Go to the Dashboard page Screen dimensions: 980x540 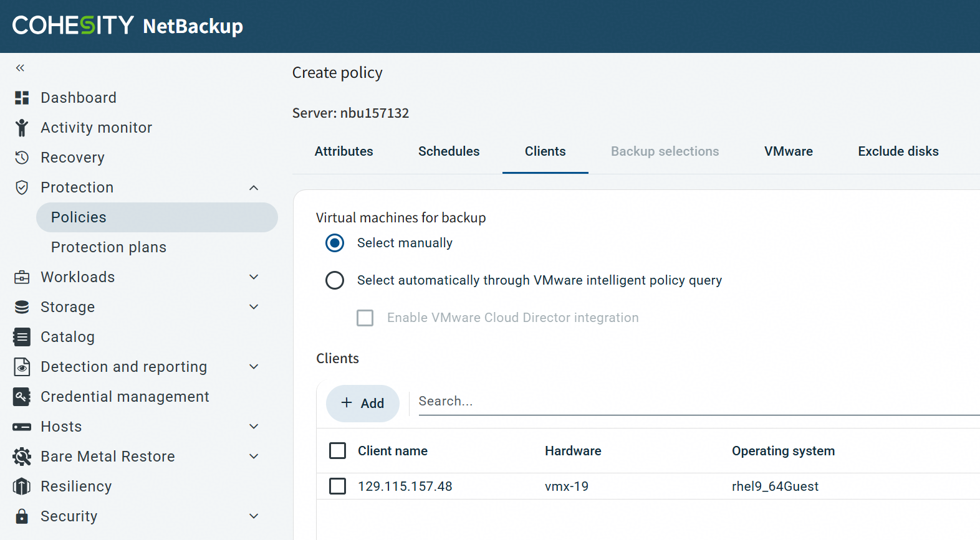(79, 98)
